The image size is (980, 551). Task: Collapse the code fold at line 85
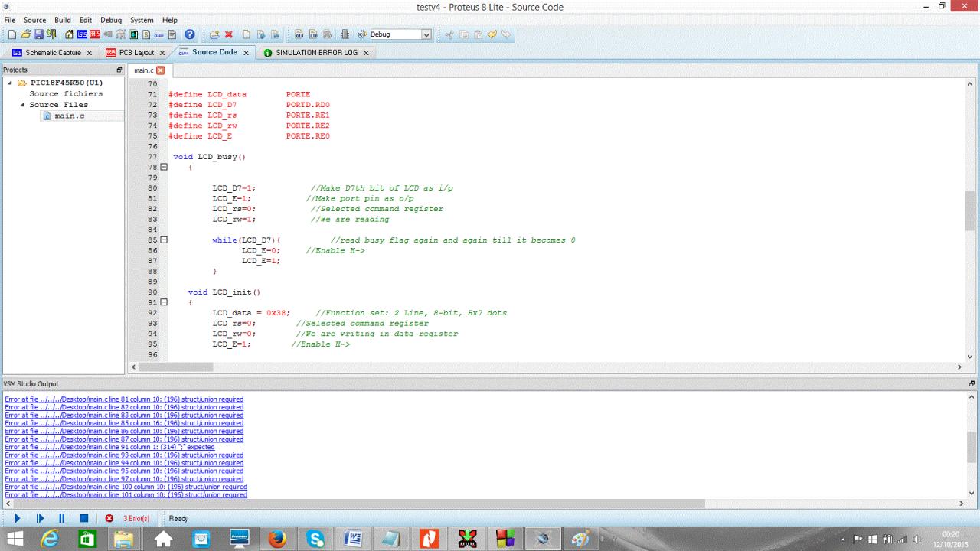click(163, 240)
